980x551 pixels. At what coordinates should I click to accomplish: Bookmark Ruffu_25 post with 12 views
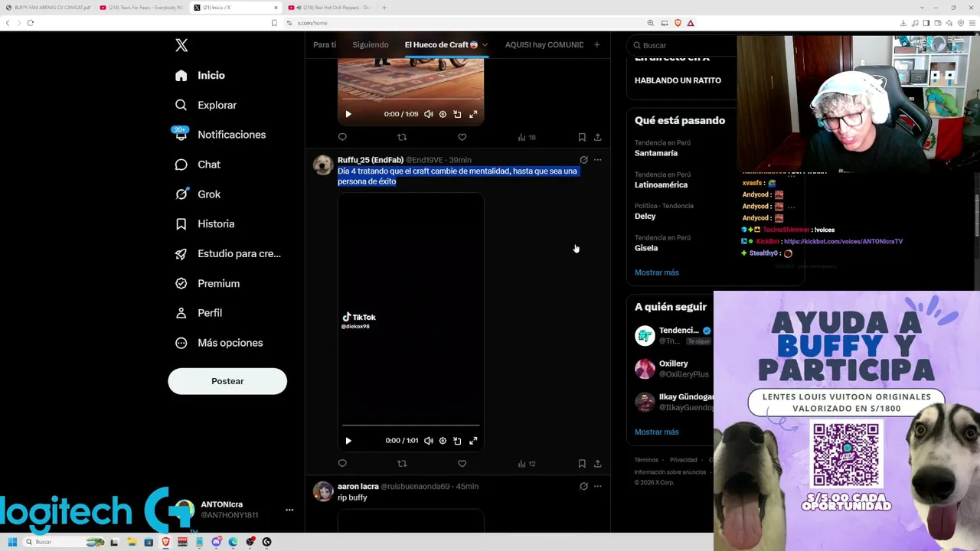click(582, 464)
